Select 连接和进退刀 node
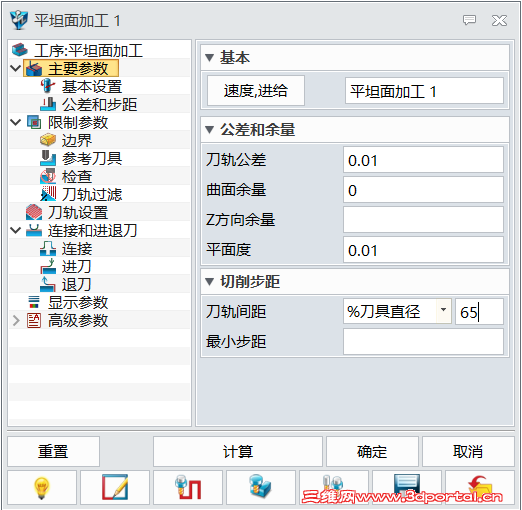 (x=92, y=230)
